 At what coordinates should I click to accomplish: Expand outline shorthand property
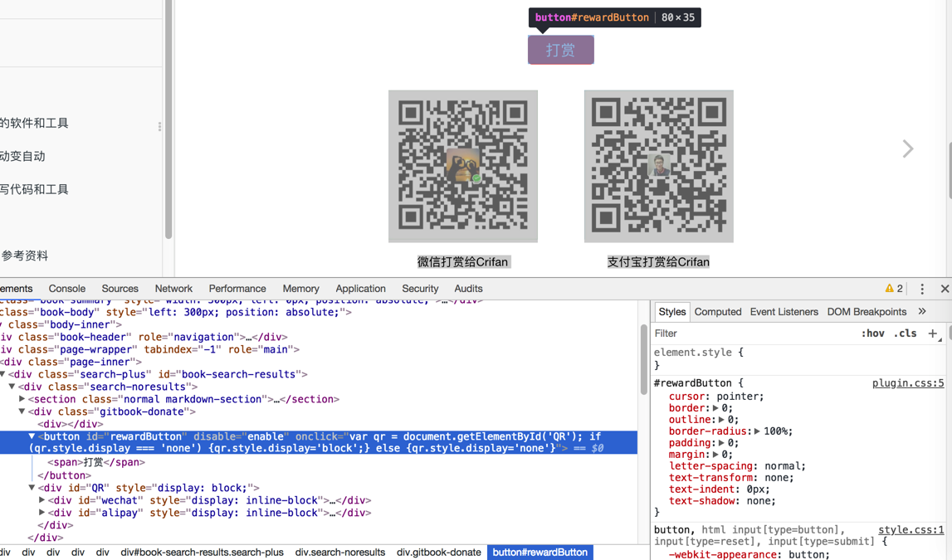[721, 420]
